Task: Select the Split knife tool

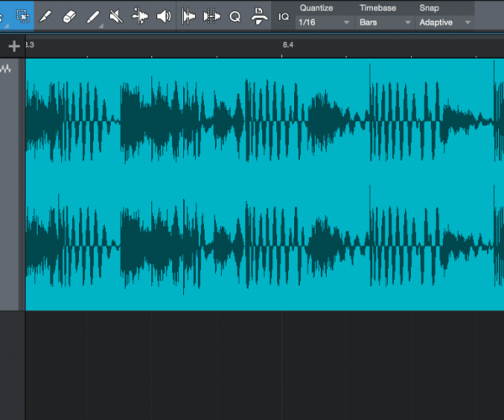Action: (x=45, y=16)
